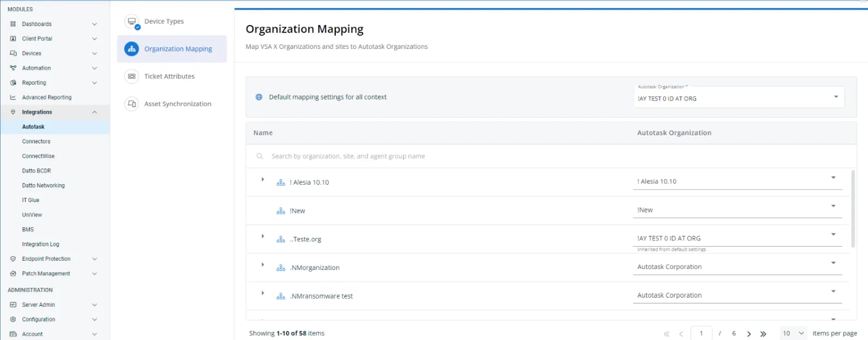
Task: Open the default Autotask Organization dropdown
Action: [x=835, y=97]
